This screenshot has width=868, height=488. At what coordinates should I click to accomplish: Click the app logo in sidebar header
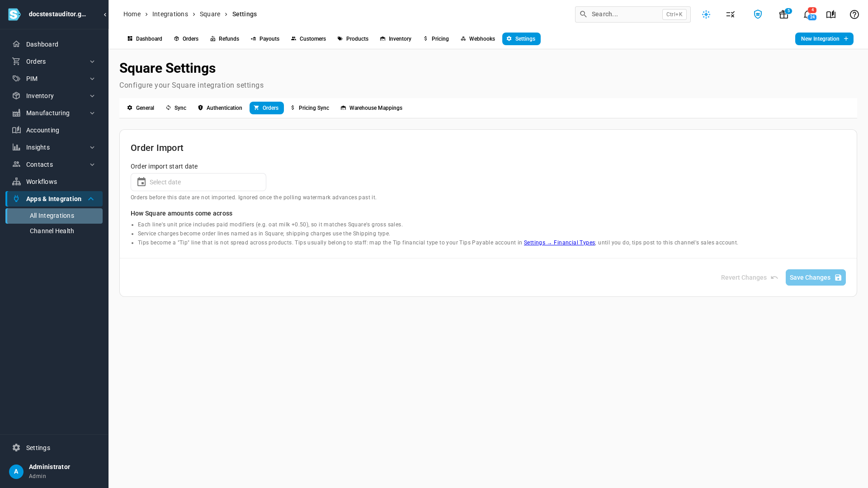[14, 14]
